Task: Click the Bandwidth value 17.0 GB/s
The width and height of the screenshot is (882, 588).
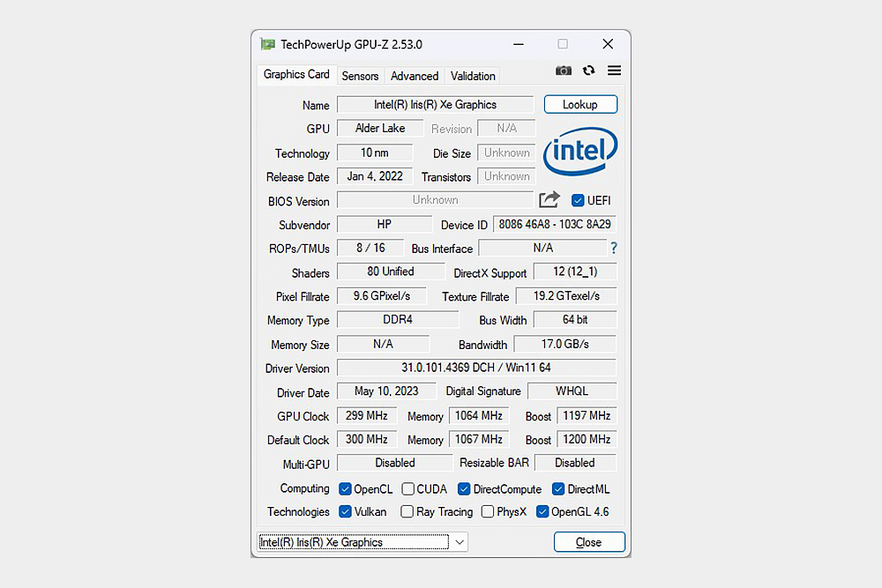Action: coord(565,344)
